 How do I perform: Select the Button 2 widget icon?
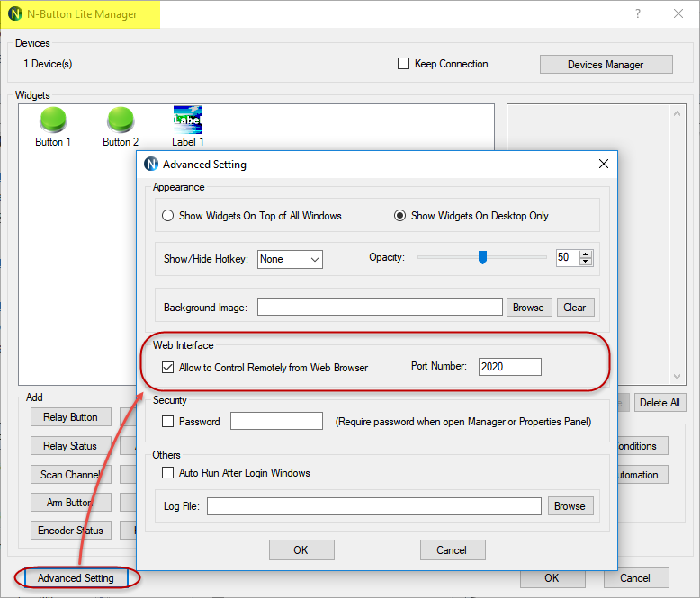pos(121,120)
